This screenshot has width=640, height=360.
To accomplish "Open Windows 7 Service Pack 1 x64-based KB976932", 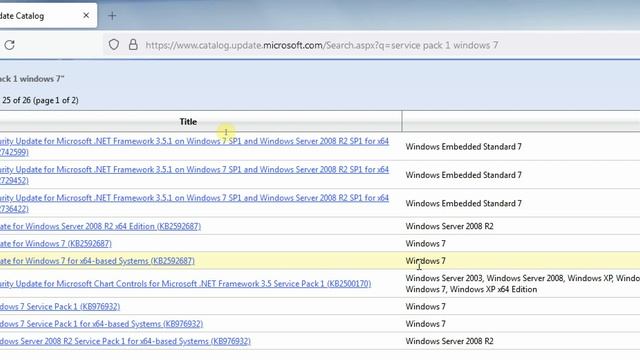I will 101,324.
